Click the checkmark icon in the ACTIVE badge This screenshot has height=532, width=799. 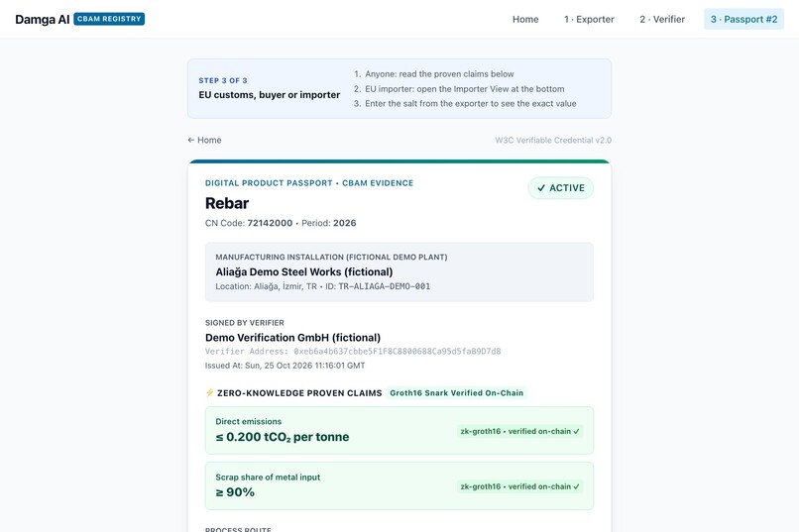pos(541,188)
